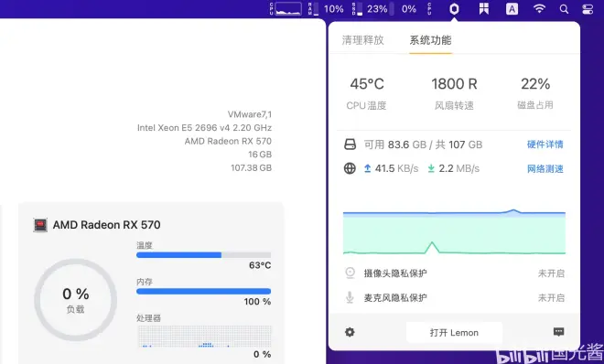Click the SSD 23% menu bar indicator
604x364 pixels.
[370, 9]
